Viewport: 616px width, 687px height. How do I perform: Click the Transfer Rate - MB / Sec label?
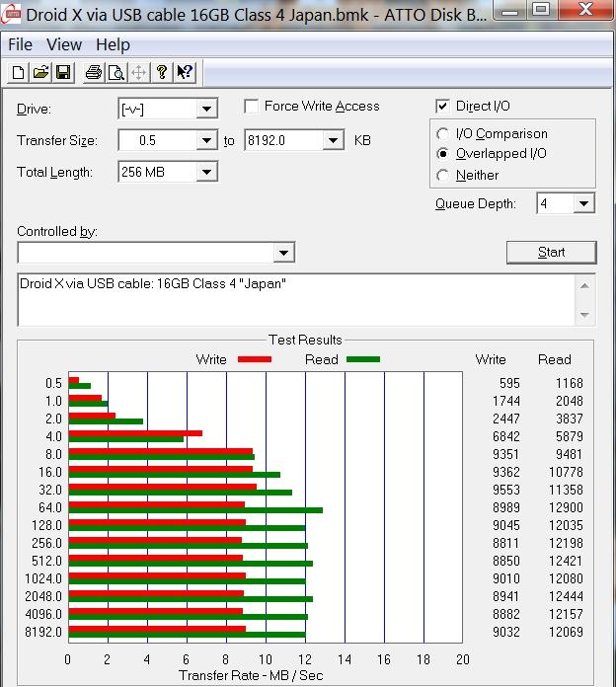251,675
